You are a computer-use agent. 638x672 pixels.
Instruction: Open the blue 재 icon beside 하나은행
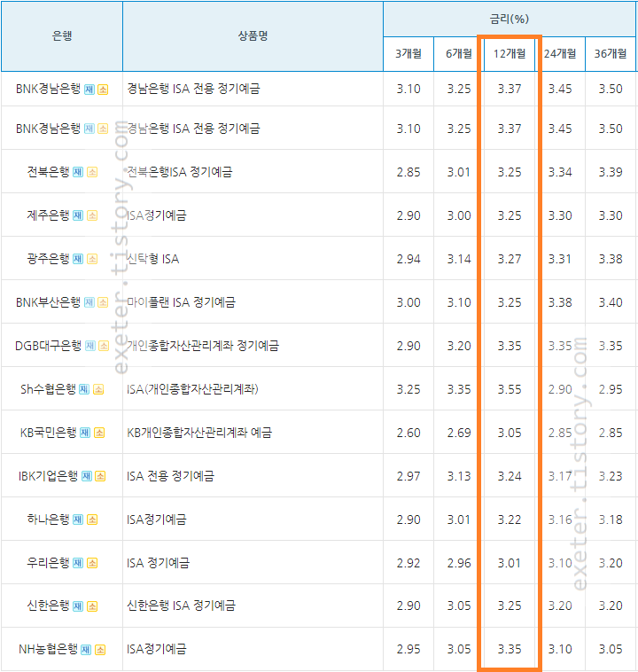pyautogui.click(x=78, y=520)
